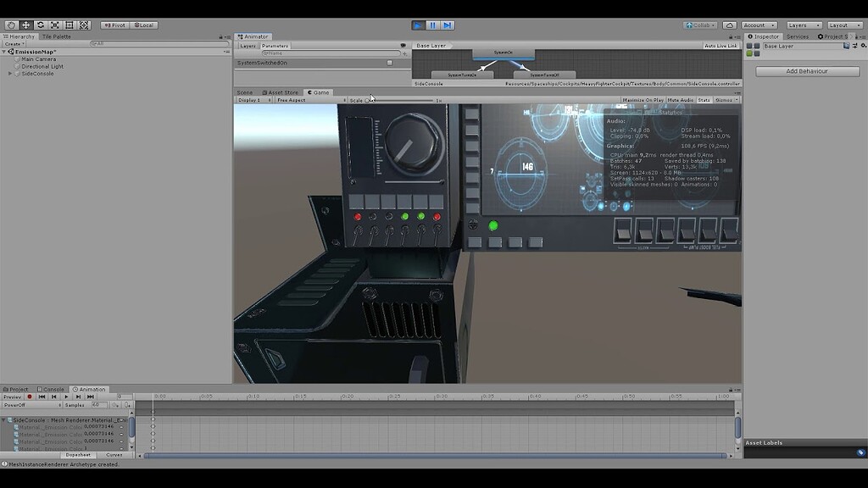The image size is (868, 488).
Task: Open the Stats overlay toggle in Game view
Action: tap(706, 99)
